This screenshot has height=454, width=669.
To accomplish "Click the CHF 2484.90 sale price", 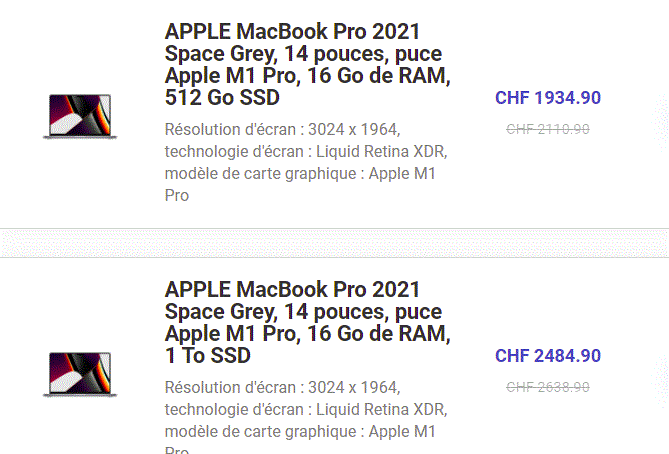I will click(548, 355).
